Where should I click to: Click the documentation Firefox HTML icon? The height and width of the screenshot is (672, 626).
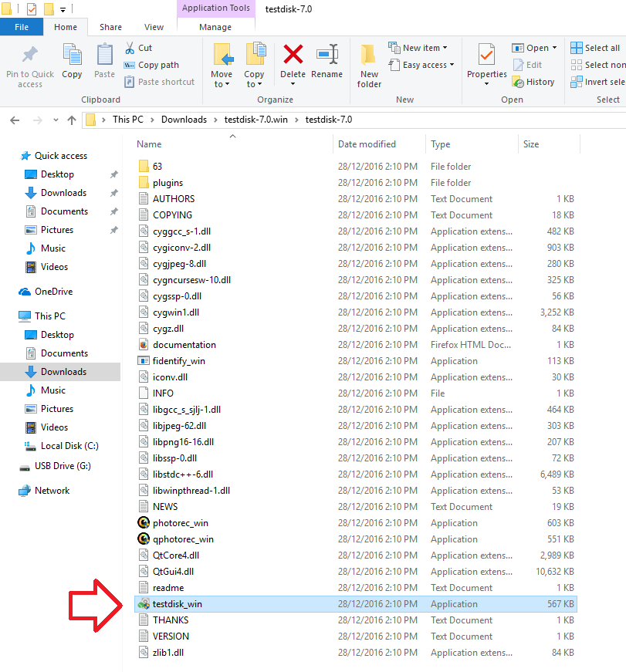144,345
